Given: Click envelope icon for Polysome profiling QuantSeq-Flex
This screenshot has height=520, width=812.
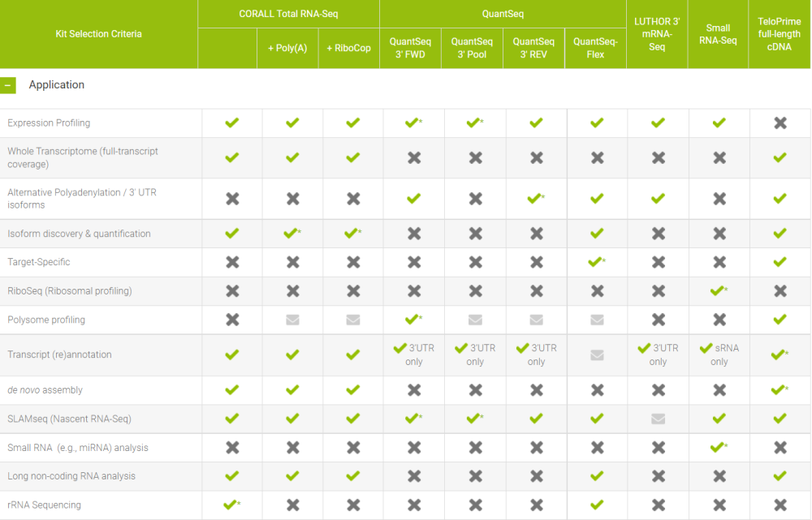Looking at the screenshot, I should (597, 320).
